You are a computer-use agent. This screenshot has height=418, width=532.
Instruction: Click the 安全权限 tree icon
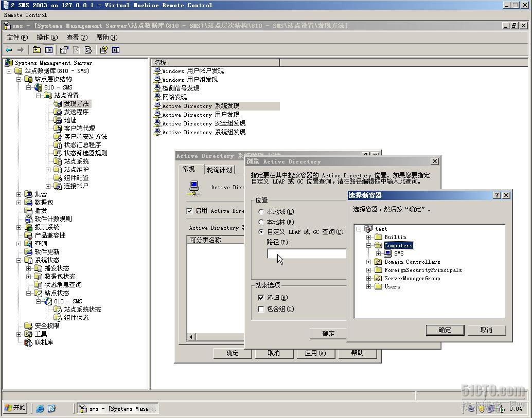pos(28,326)
